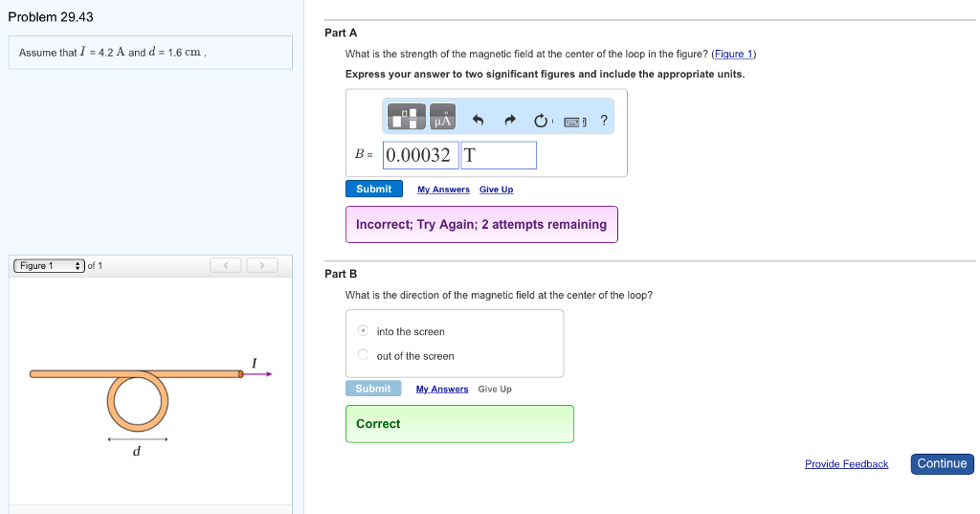Click the 'Problem 29.43' heading
The image size is (980, 514).
[51, 17]
